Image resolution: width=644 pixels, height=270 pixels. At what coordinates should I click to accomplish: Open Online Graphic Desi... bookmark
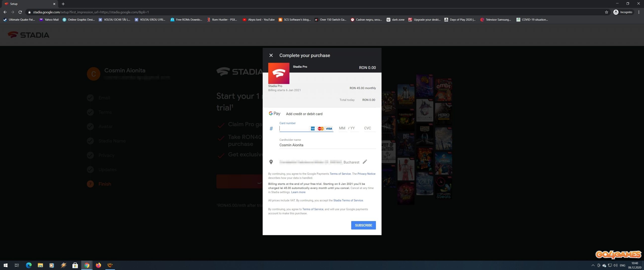(x=78, y=19)
